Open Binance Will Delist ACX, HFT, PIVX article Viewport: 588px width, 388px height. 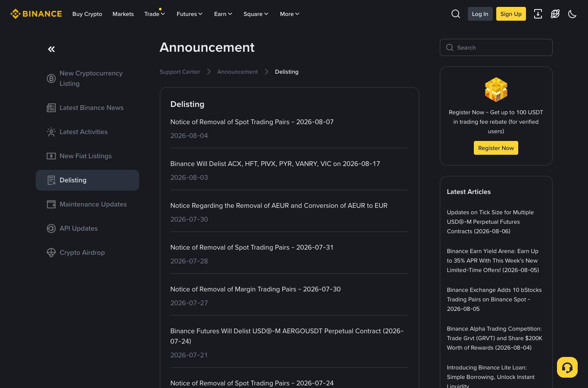click(x=275, y=164)
